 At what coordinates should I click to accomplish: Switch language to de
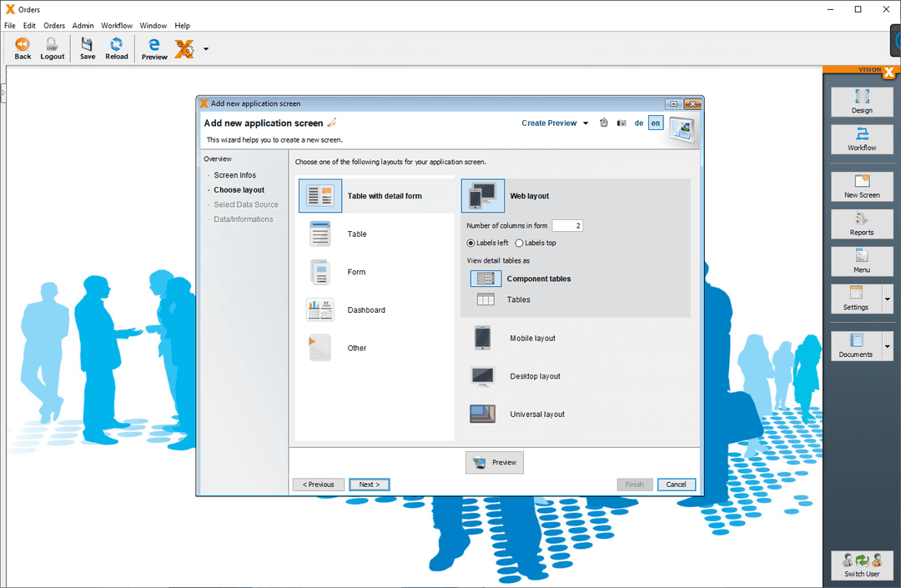coord(638,123)
